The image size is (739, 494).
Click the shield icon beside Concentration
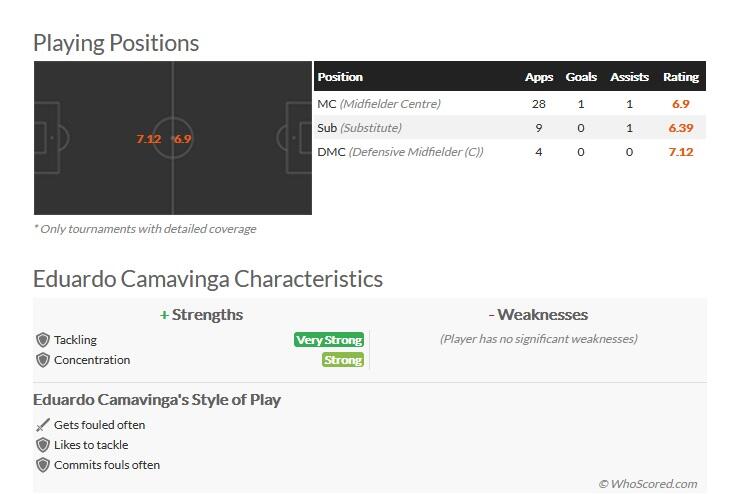(x=43, y=360)
